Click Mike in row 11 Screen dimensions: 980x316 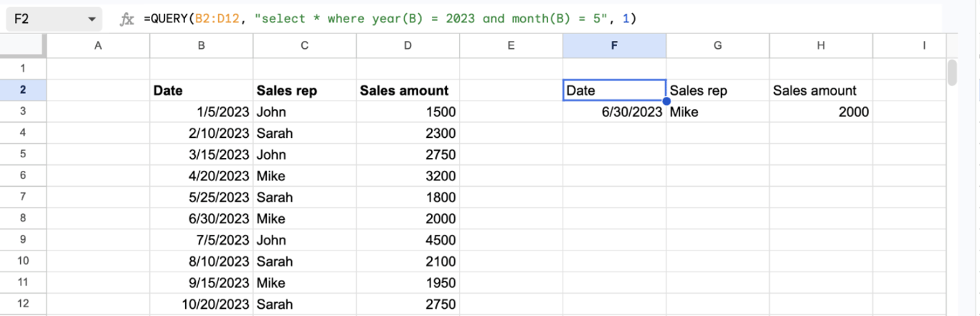(305, 283)
